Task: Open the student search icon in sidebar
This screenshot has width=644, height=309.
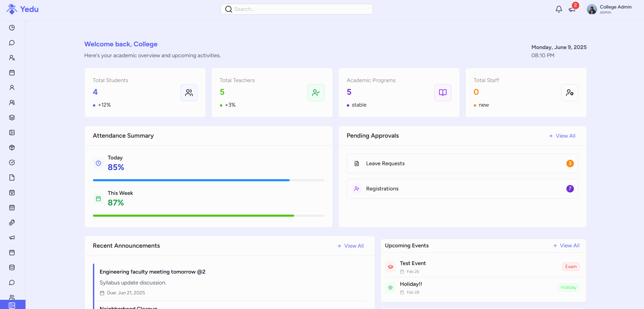Action: tap(12, 58)
